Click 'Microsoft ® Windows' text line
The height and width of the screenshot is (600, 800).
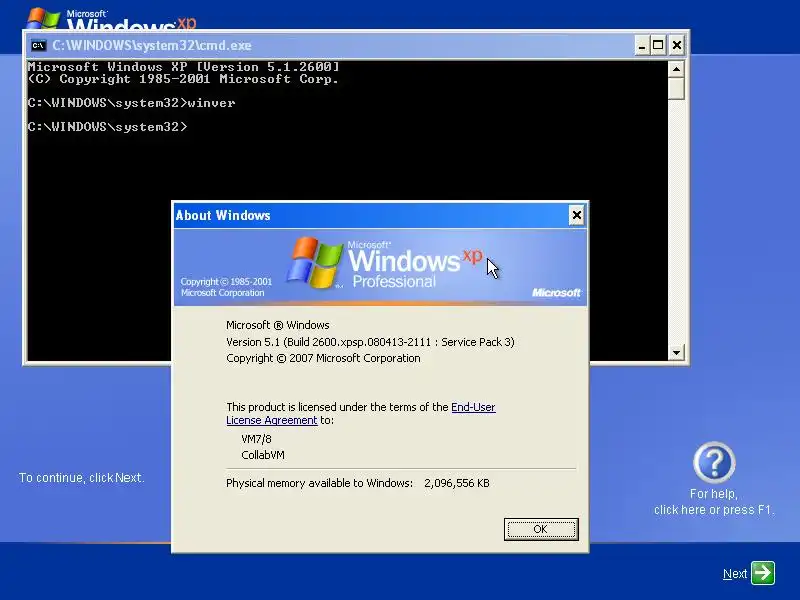(278, 325)
